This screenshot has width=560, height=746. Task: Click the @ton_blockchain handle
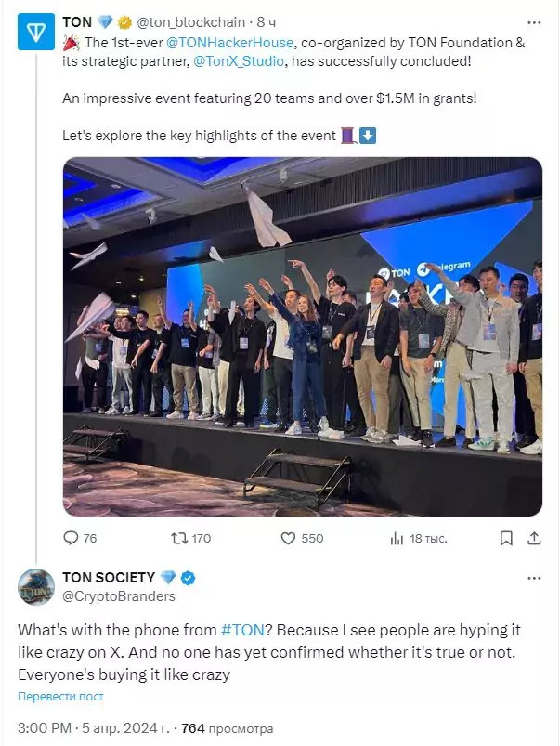coord(190,21)
